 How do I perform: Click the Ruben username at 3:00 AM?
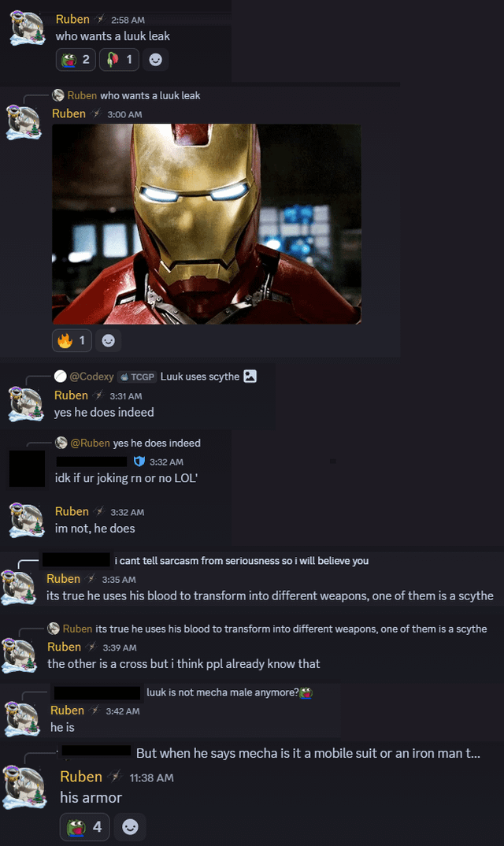[69, 113]
